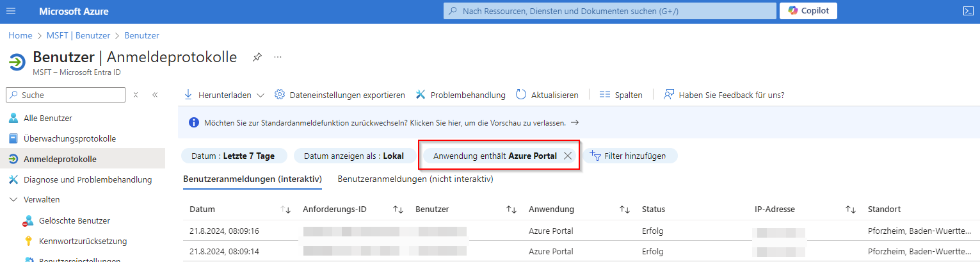
Task: Click the Standort column header
Action: [884, 209]
